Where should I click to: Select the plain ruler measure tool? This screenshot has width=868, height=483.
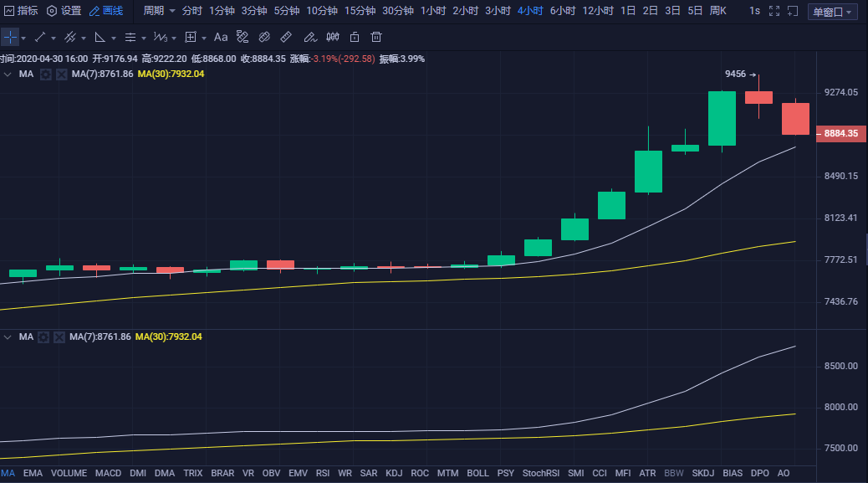286,37
